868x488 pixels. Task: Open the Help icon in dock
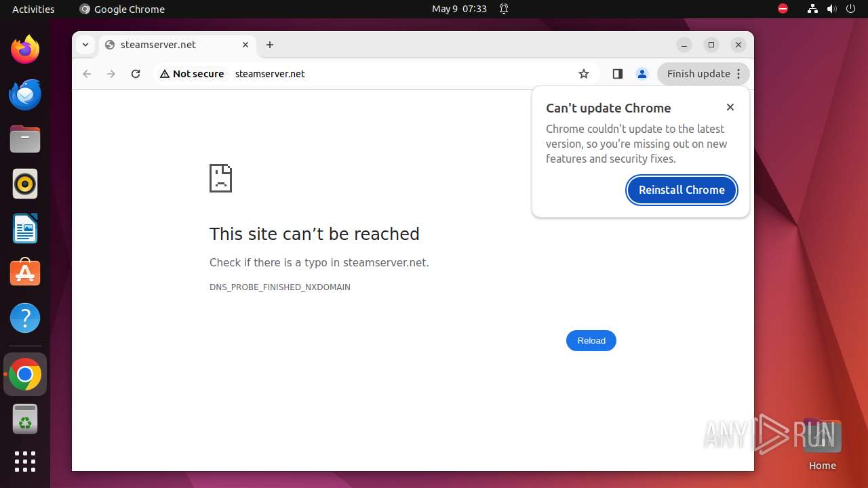pos(25,318)
